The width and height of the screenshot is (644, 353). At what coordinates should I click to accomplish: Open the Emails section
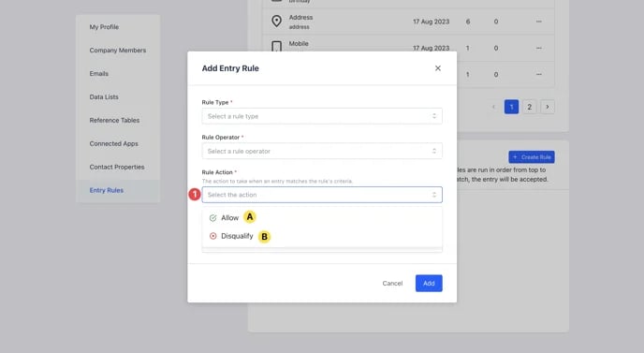coord(99,74)
